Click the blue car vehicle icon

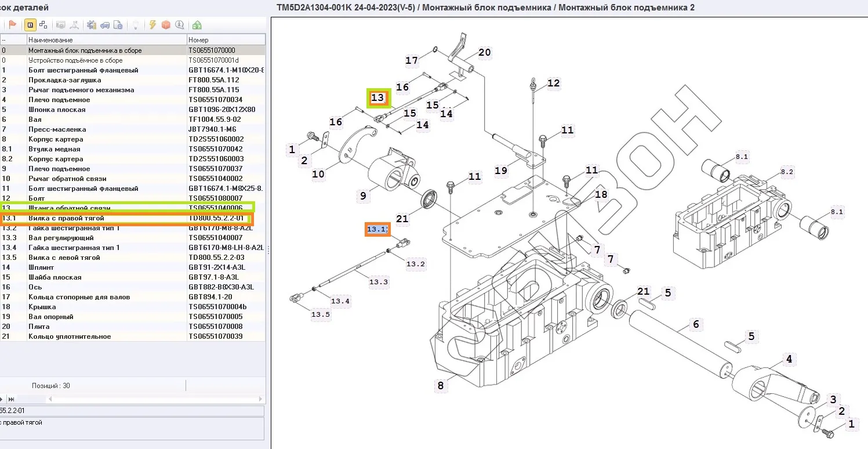point(105,25)
